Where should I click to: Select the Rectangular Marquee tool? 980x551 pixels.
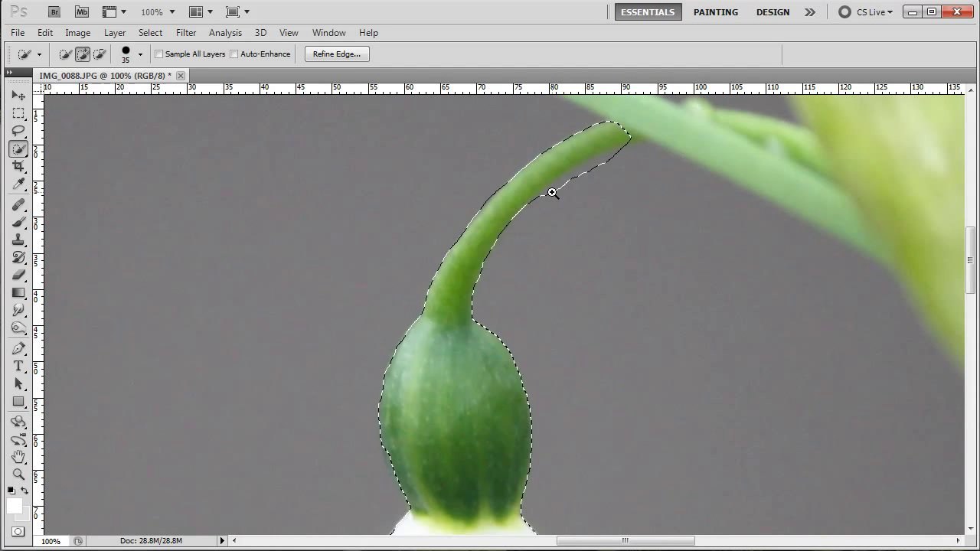[x=18, y=113]
